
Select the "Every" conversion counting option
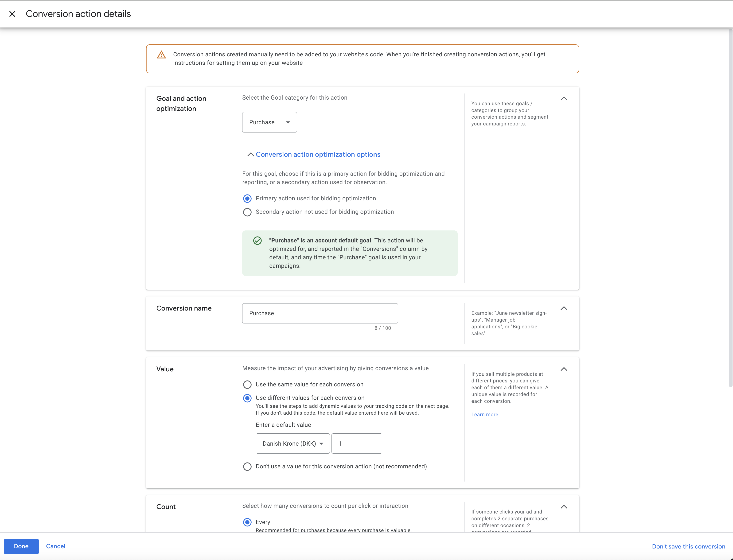pyautogui.click(x=247, y=522)
